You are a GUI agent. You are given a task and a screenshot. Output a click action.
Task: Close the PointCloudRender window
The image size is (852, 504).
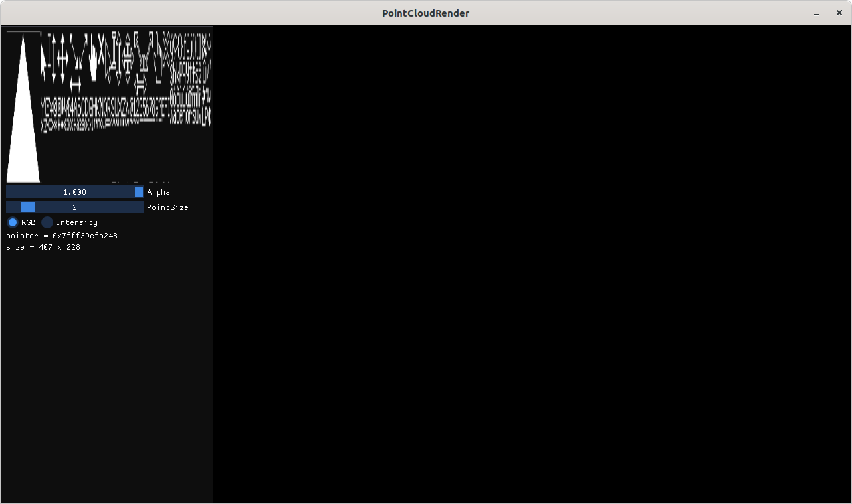click(x=839, y=13)
